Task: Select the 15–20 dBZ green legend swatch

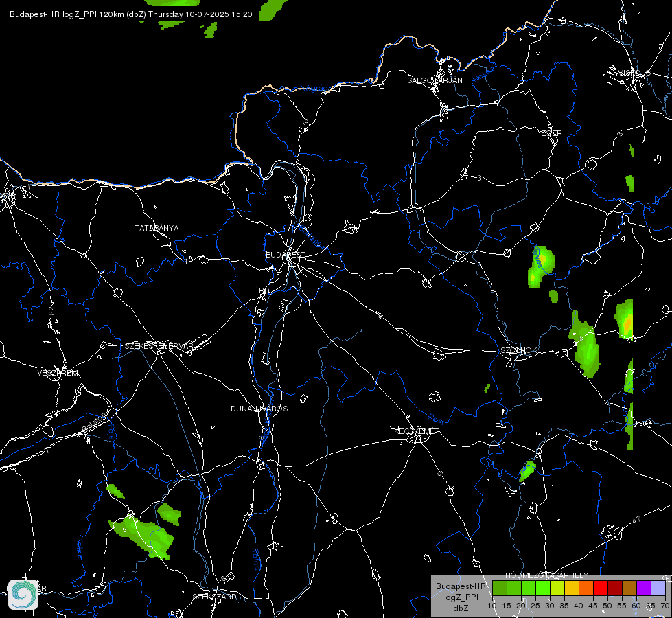Action: [514, 588]
